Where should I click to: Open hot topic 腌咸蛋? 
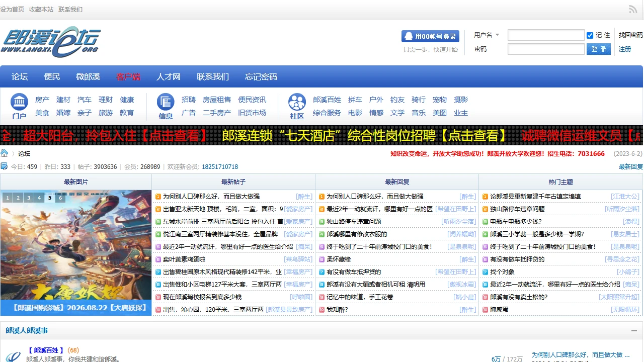point(499,310)
